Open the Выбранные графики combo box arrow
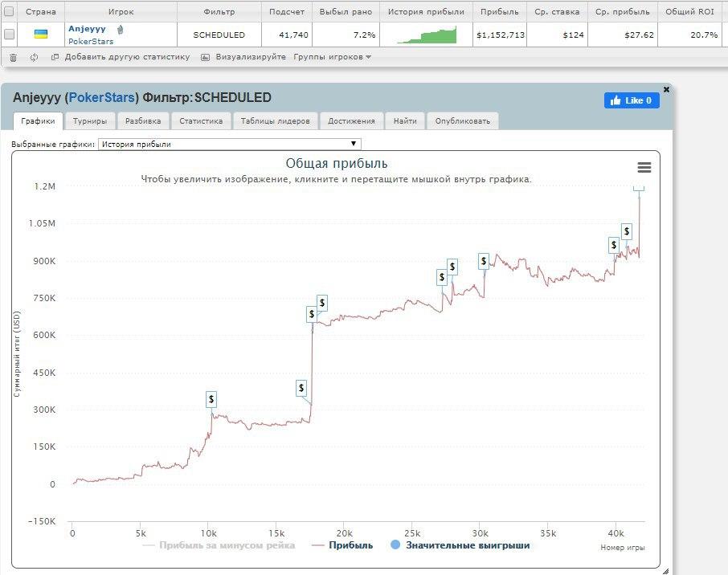The height and width of the screenshot is (575, 728). pyautogui.click(x=353, y=143)
